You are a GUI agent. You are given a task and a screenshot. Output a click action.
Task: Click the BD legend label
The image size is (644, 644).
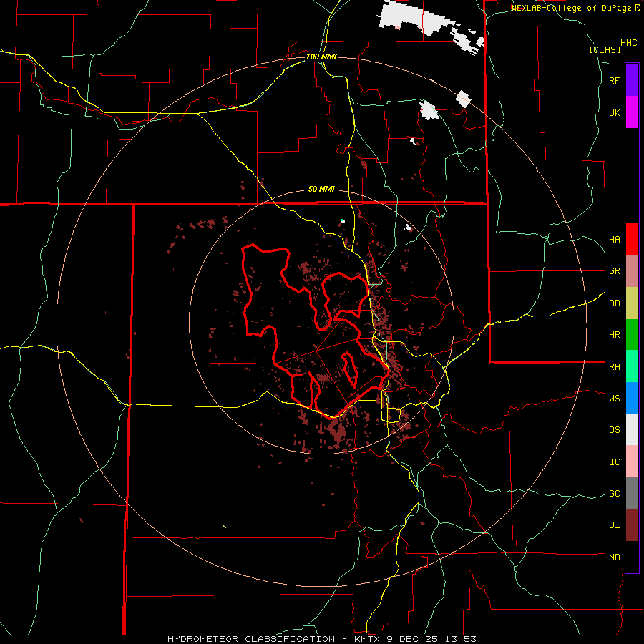pyautogui.click(x=614, y=303)
